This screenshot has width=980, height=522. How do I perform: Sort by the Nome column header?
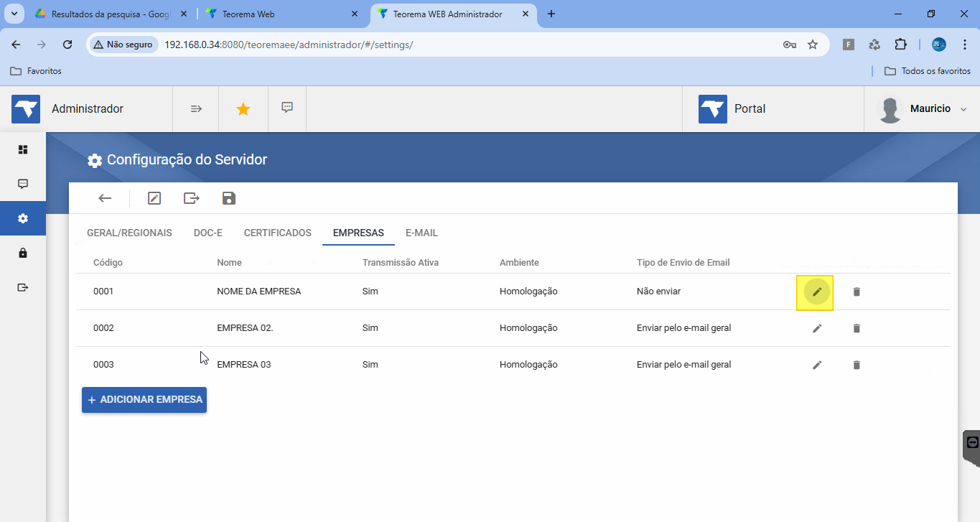coord(229,263)
